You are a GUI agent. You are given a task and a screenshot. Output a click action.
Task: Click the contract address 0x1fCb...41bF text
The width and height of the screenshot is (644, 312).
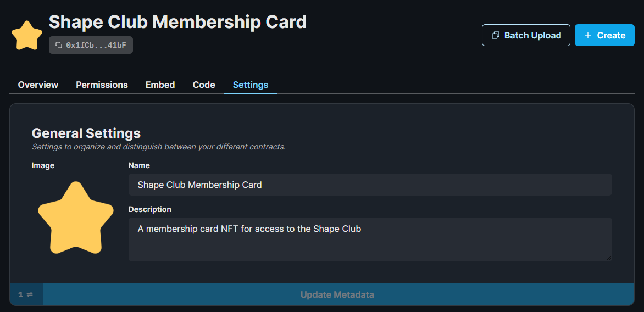[96, 45]
